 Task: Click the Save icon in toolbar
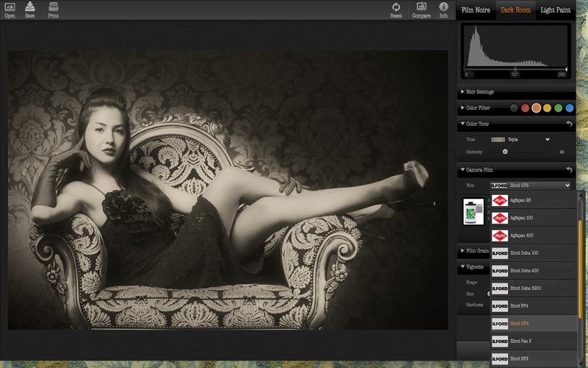[29, 7]
